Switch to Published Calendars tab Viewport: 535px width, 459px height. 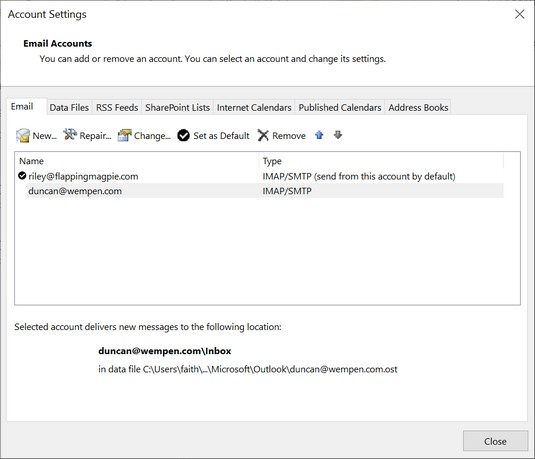click(x=340, y=107)
